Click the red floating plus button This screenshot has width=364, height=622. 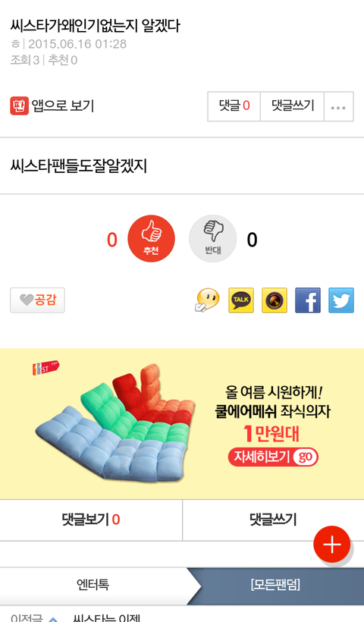[x=332, y=545]
